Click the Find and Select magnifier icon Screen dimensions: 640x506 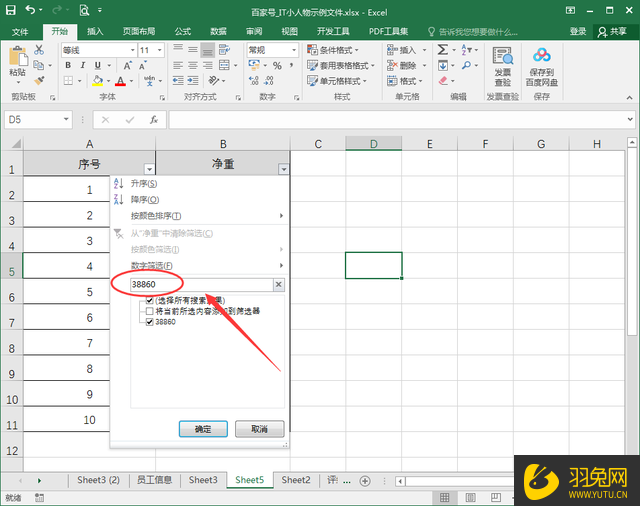point(467,65)
